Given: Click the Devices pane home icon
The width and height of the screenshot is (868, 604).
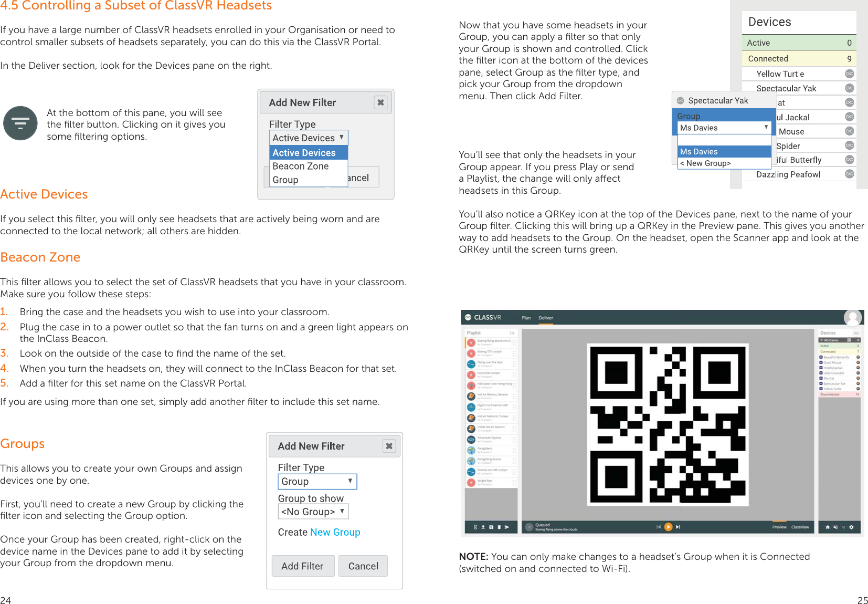Looking at the screenshot, I should [828, 527].
